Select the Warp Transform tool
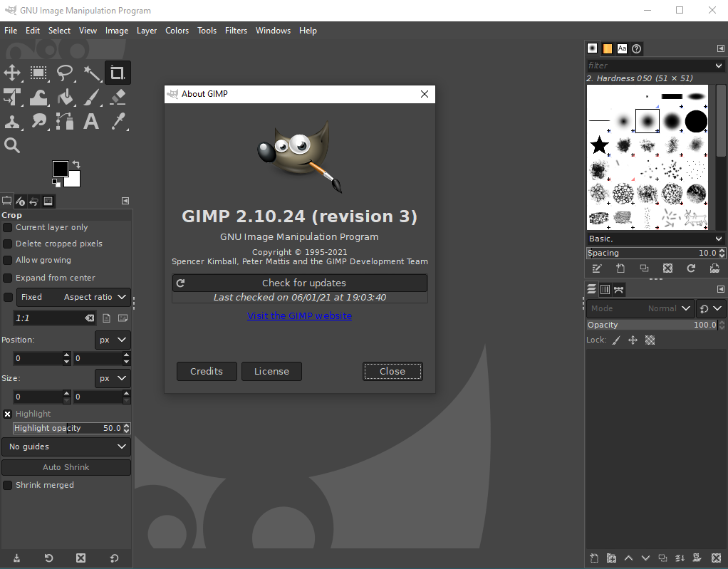This screenshot has height=569, width=728. click(38, 98)
